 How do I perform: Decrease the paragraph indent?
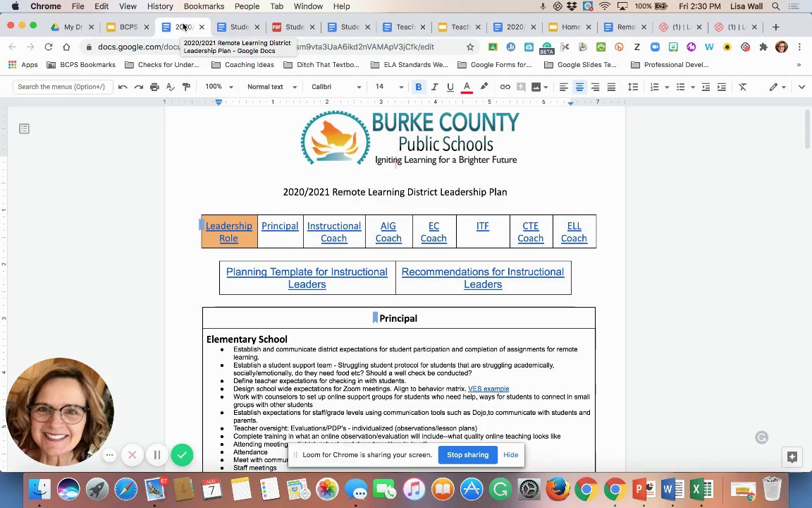click(x=706, y=87)
